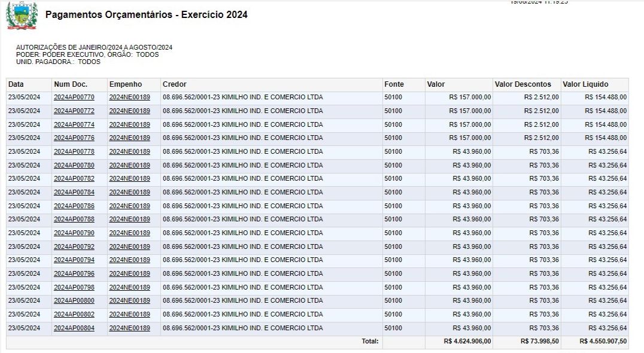Click the Credor column header
Viewport: 644px width, 353px height.
click(174, 84)
